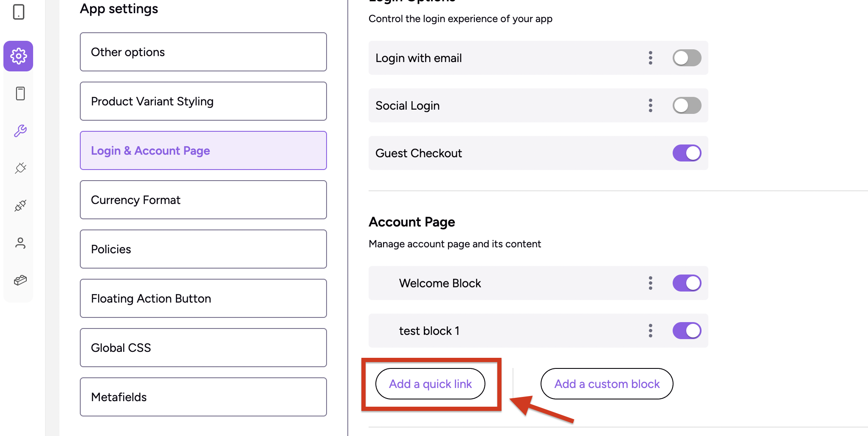
Task: Click the mobile phone icon in sidebar
Action: click(x=20, y=93)
